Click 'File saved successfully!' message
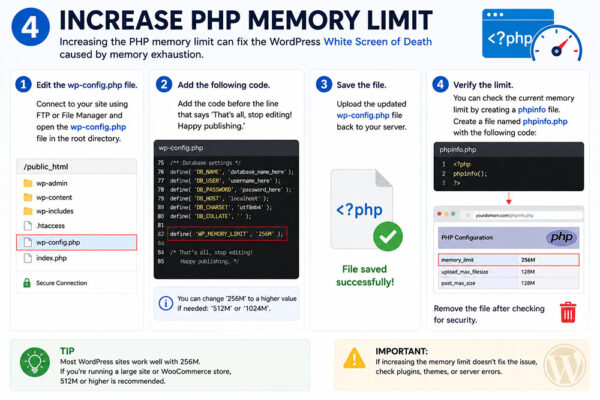The image size is (600, 400). pos(365,276)
